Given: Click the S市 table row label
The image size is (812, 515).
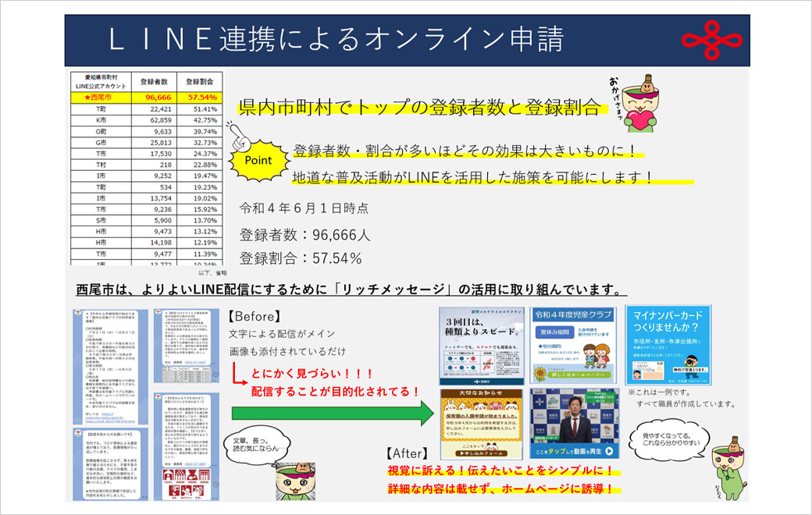Looking at the screenshot, I should 101,221.
